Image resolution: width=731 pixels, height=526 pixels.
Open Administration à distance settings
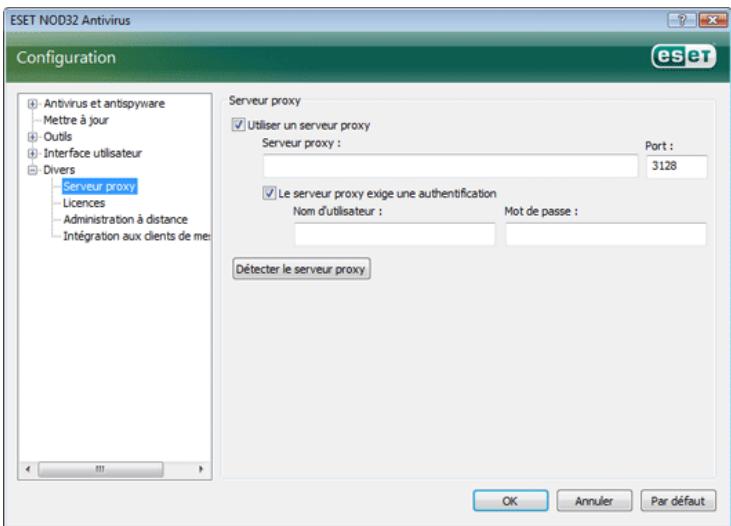[125, 219]
